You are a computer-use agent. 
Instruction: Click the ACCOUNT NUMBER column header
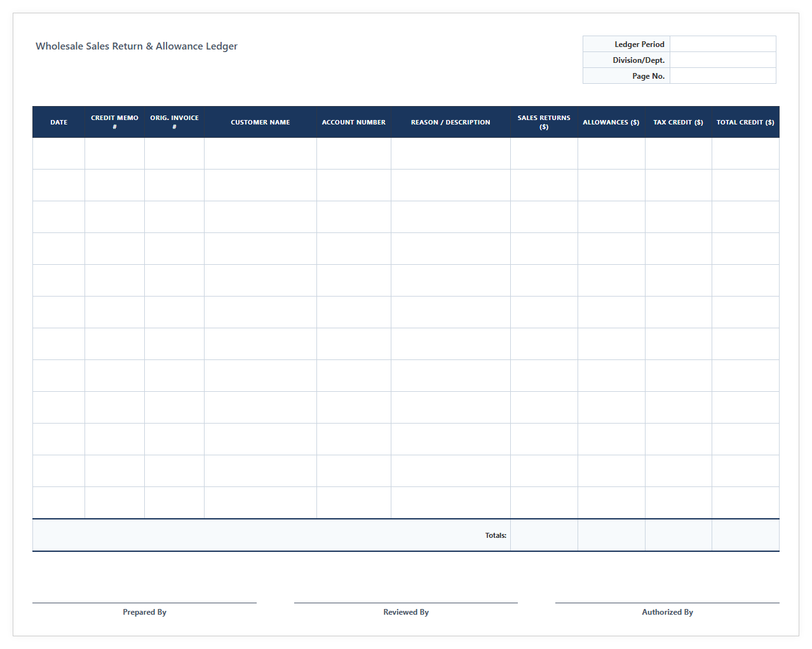coord(354,122)
